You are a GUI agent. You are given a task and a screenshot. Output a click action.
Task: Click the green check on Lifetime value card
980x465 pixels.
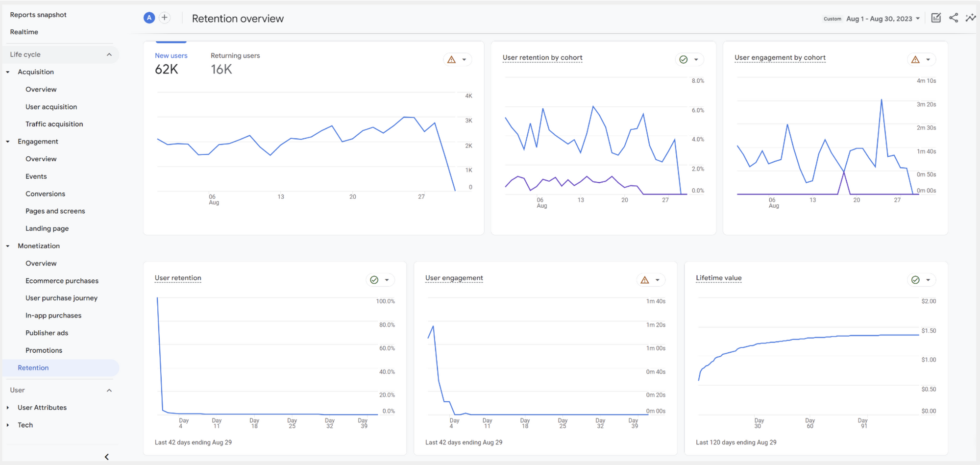point(915,280)
